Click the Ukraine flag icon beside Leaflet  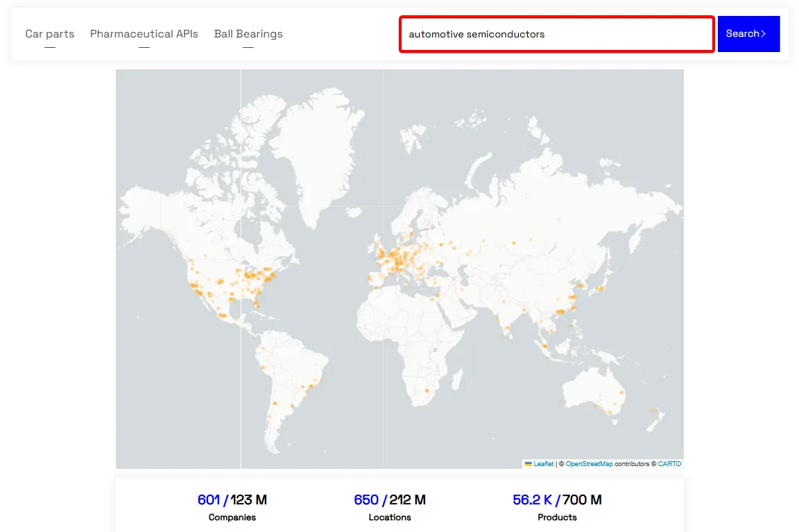529,464
